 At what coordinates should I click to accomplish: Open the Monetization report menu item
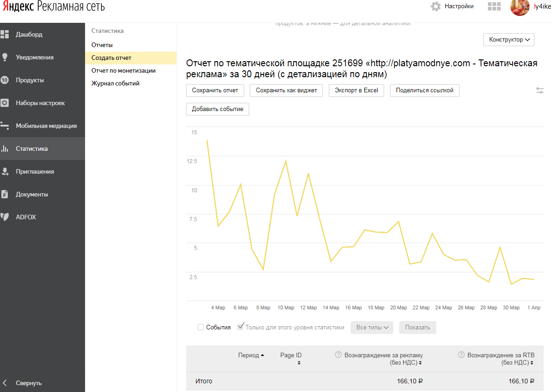pos(123,70)
